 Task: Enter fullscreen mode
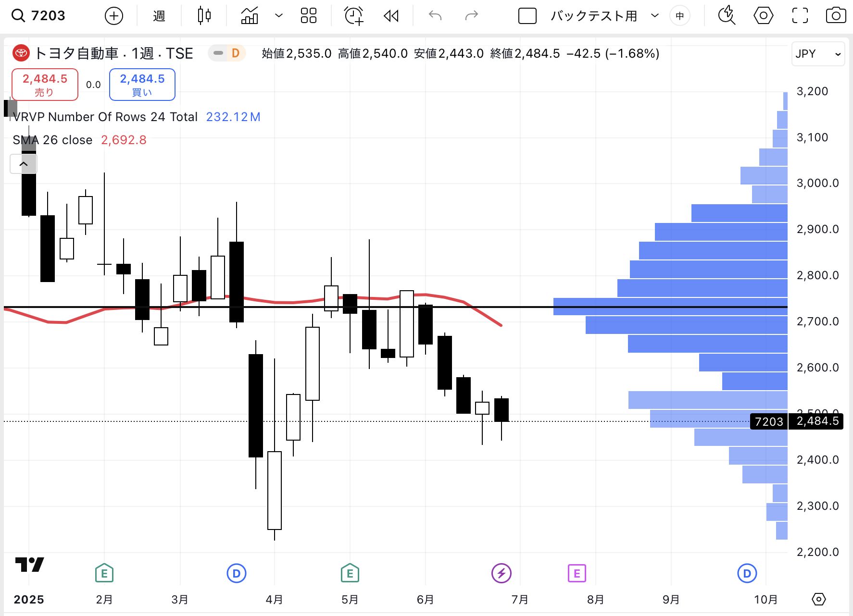pos(800,16)
